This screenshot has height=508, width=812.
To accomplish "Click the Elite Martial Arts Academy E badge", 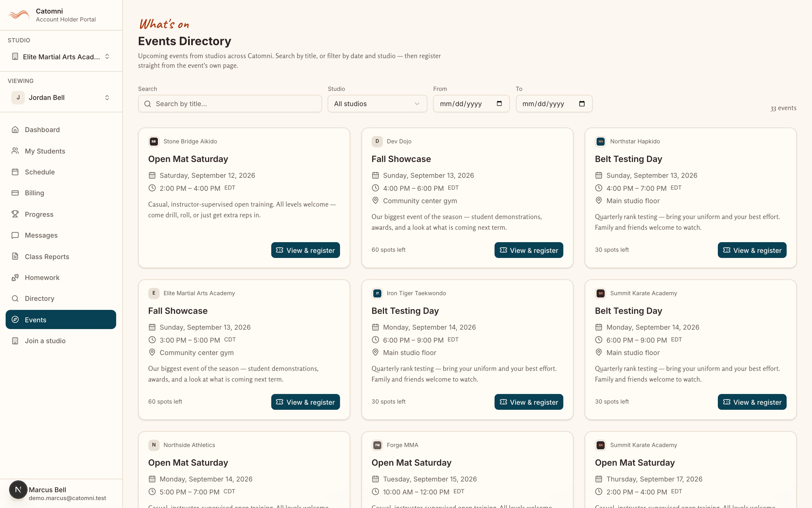I will coord(154,293).
